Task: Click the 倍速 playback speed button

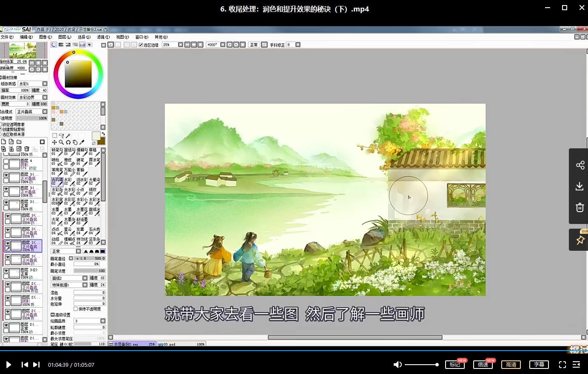Action: [483, 364]
